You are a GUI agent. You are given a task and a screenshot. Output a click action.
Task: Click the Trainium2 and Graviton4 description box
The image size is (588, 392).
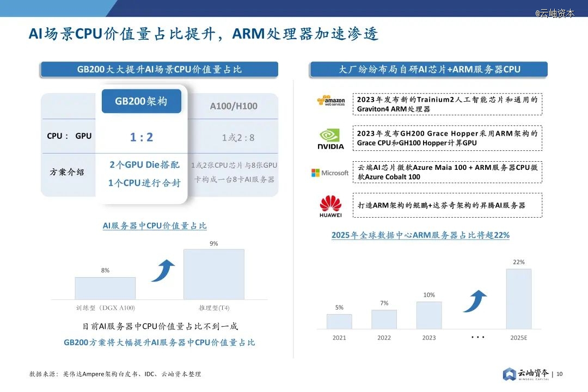(x=447, y=104)
